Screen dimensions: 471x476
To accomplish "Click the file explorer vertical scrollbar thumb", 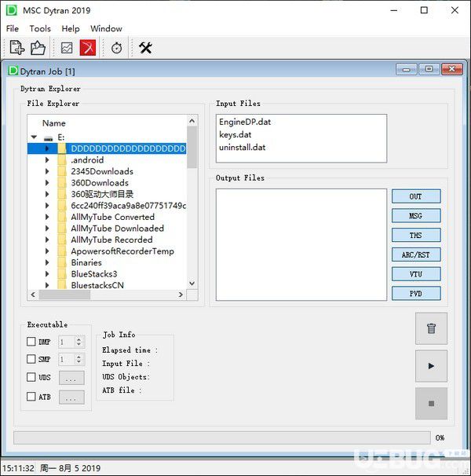I will (192, 147).
